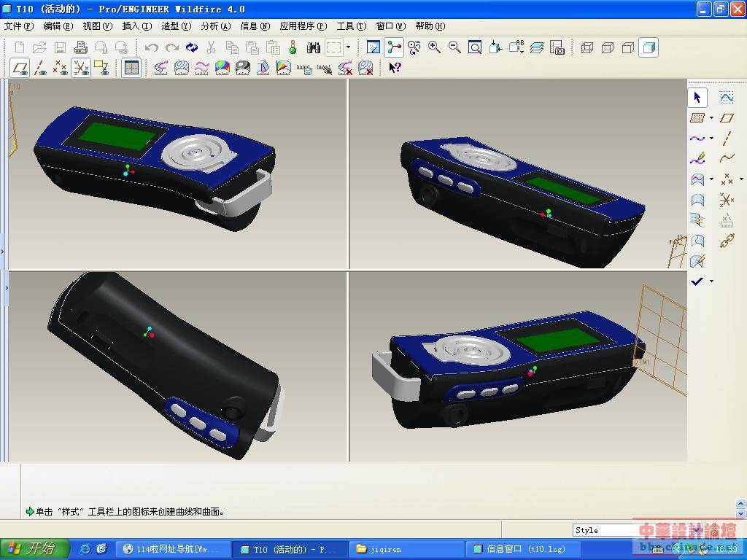Open the 编辑(E) menu

[x=58, y=26]
